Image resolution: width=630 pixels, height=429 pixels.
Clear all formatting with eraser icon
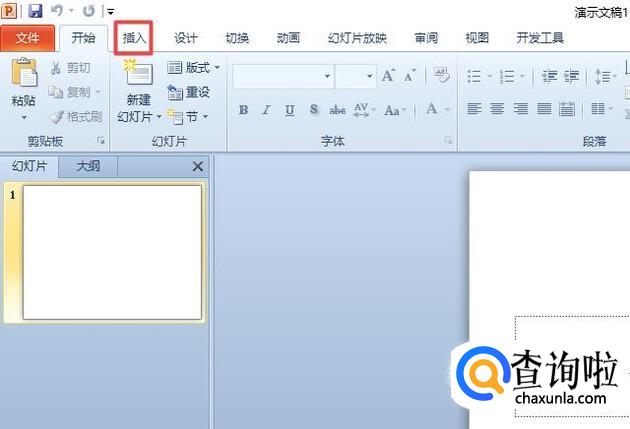[x=441, y=75]
